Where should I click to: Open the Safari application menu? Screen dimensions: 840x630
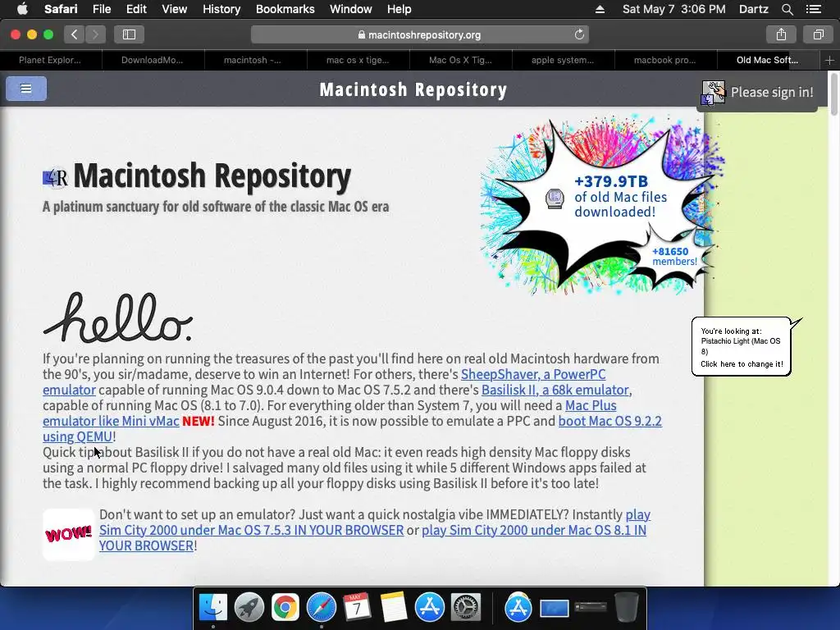pos(61,9)
